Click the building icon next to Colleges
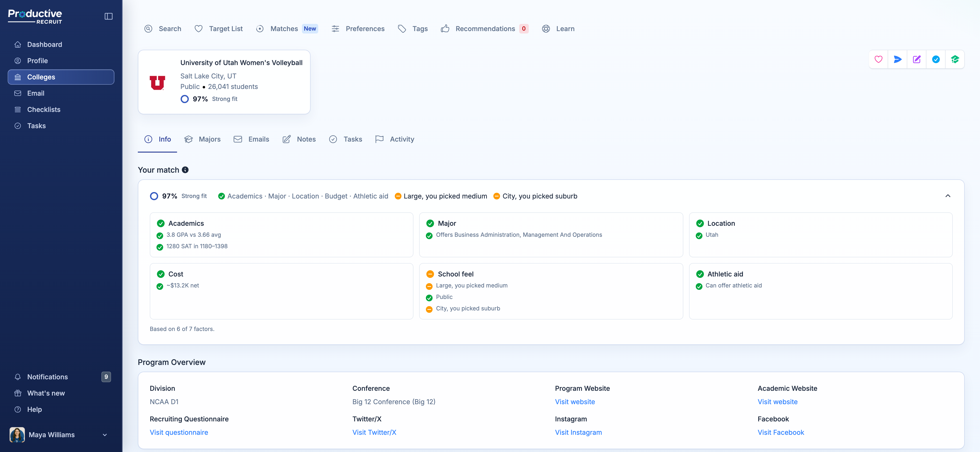The height and width of the screenshot is (452, 980). [x=17, y=77]
